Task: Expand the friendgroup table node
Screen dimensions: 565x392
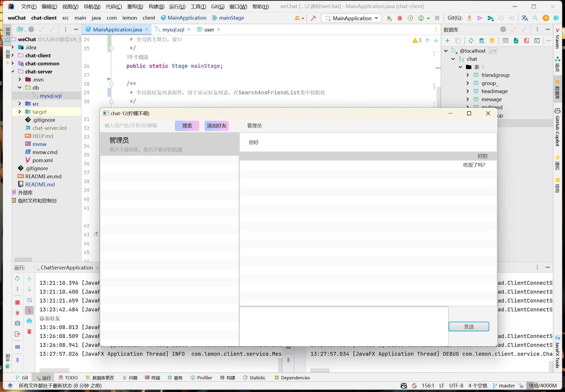Action: point(468,75)
